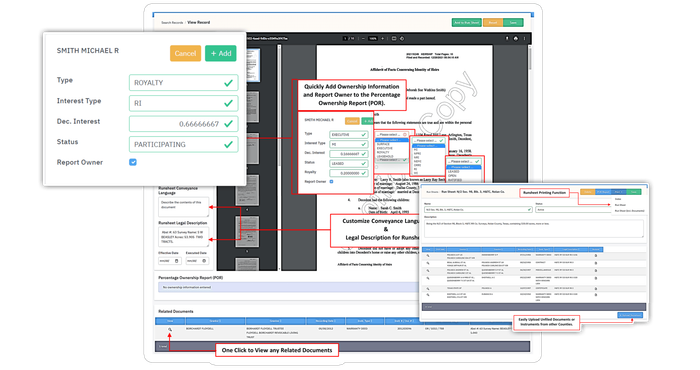Select the second PDF page thumbnail
The width and height of the screenshot is (700, 370).
[x=252, y=106]
